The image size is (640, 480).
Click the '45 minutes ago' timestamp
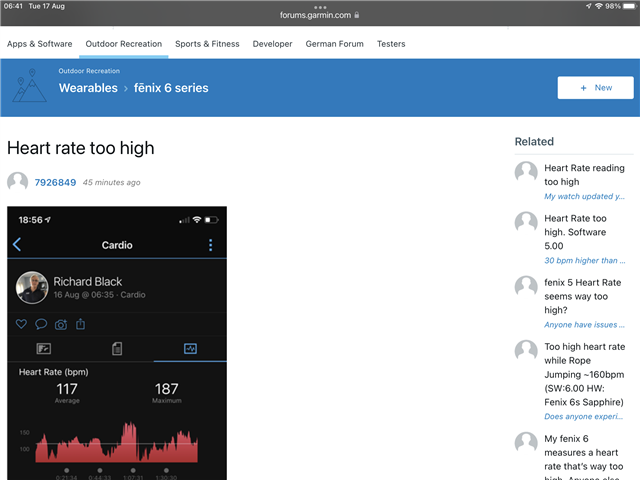click(111, 182)
